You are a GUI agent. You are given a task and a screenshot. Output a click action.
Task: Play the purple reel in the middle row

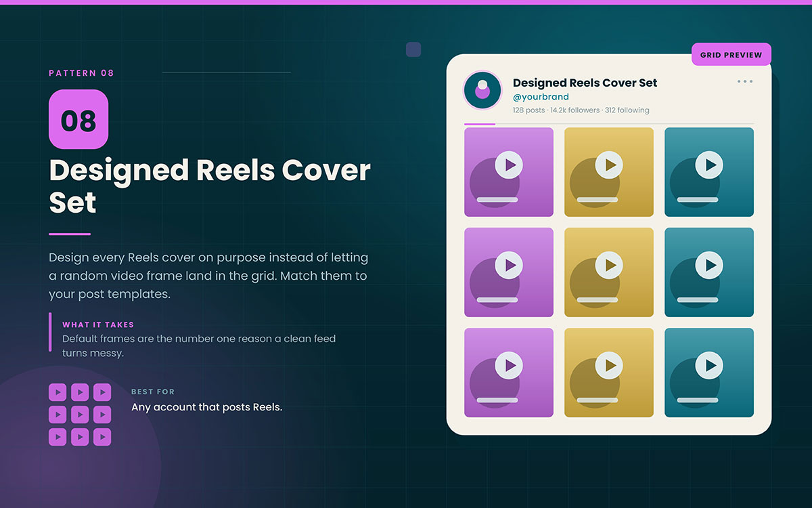coord(509,272)
